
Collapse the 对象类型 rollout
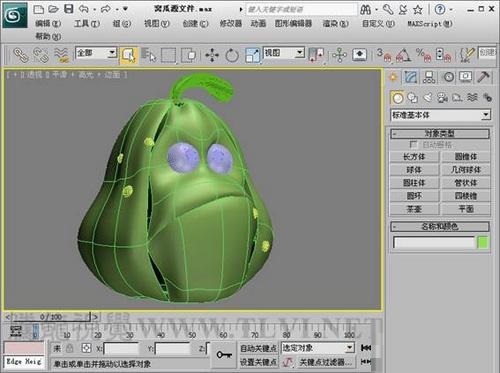pyautogui.click(x=440, y=134)
